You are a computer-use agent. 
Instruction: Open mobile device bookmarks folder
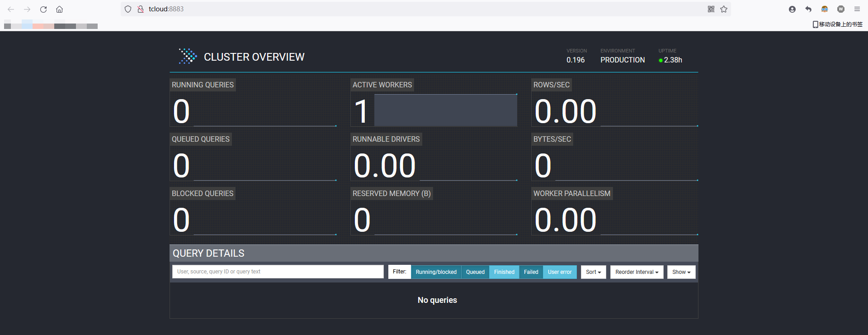pyautogui.click(x=838, y=24)
